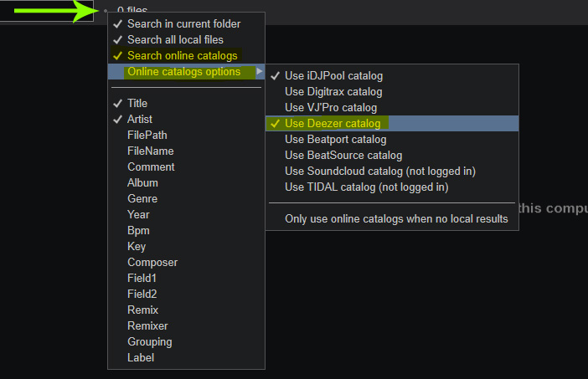Screen dimensions: 588x379
Task: Choose Use Soundcloud catalog entry
Action: click(x=392, y=172)
